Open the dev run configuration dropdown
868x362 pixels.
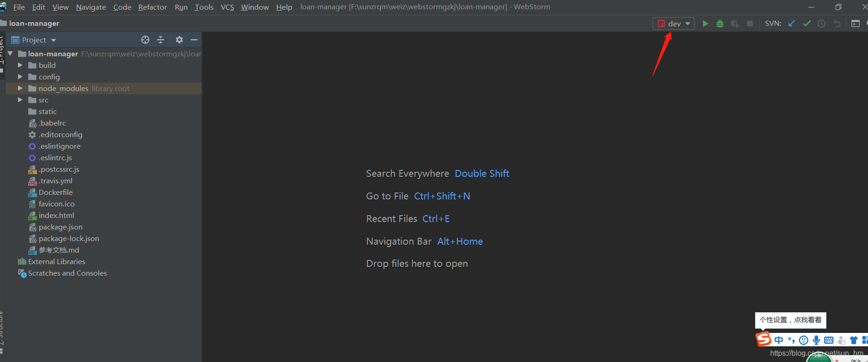pos(674,24)
